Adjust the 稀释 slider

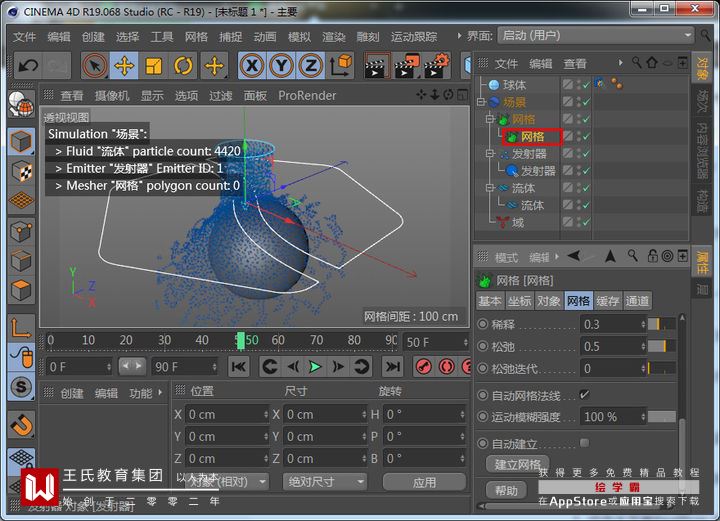click(661, 324)
